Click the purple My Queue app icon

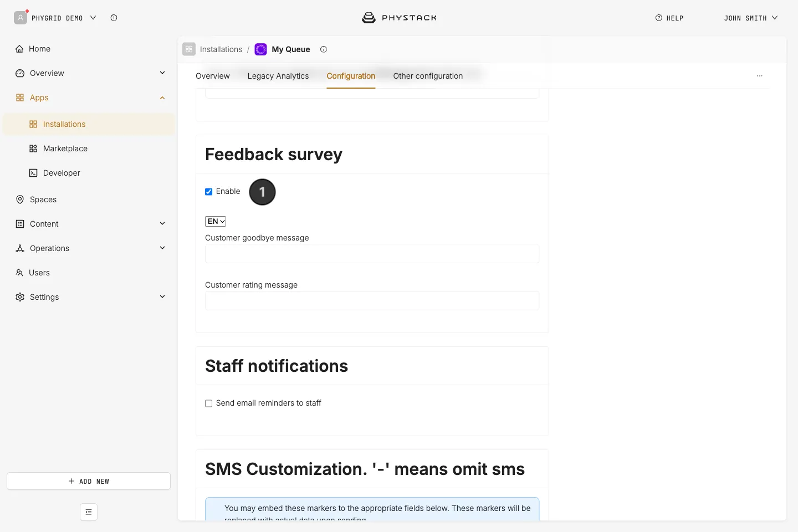(x=260, y=49)
